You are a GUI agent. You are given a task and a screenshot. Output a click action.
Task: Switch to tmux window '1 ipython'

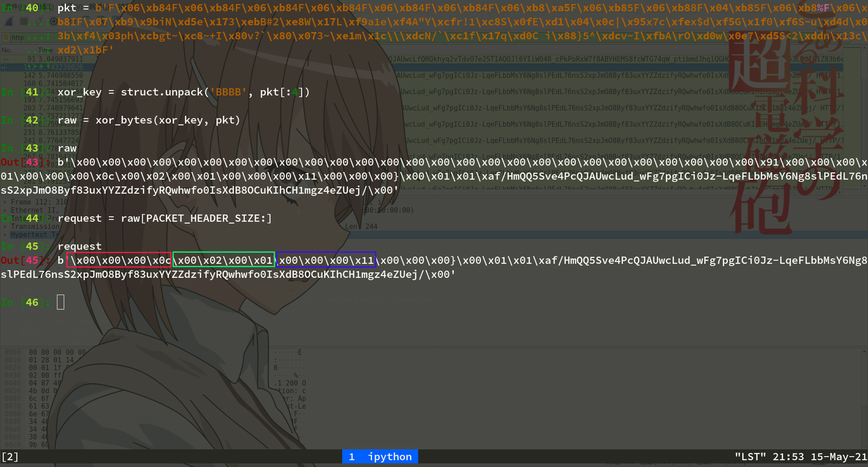pos(380,457)
